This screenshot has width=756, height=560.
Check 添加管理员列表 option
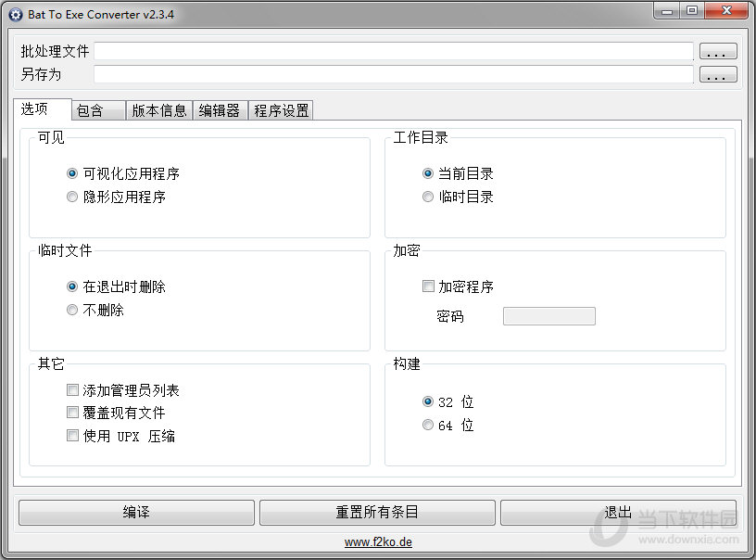coord(123,389)
